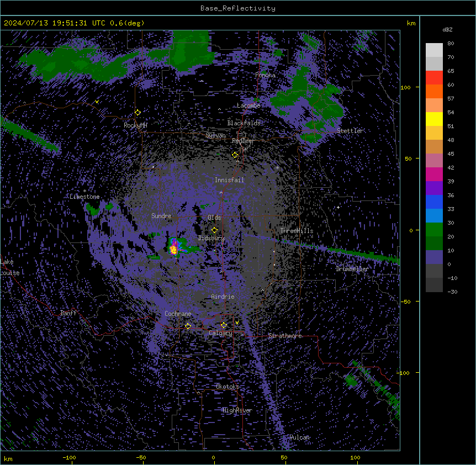This screenshot has height=465, width=476.
Task: Select the violet 0-10 dBZ legend swatch
Action: tap(434, 257)
